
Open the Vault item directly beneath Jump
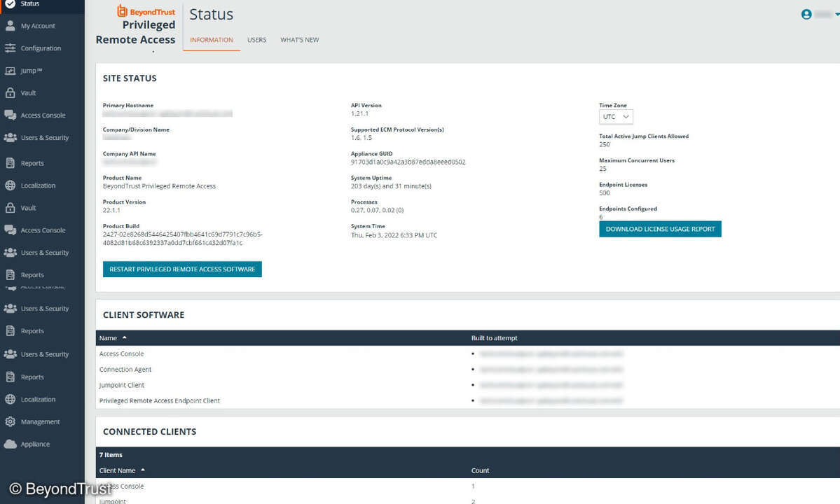point(28,93)
